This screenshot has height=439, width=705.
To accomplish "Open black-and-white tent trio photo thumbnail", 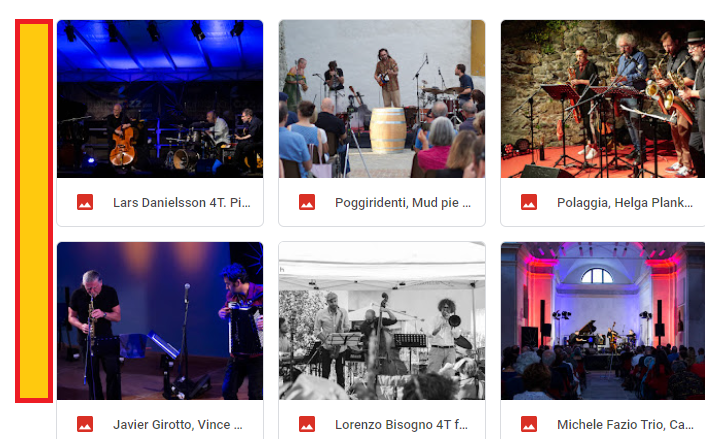I will pyautogui.click(x=382, y=321).
